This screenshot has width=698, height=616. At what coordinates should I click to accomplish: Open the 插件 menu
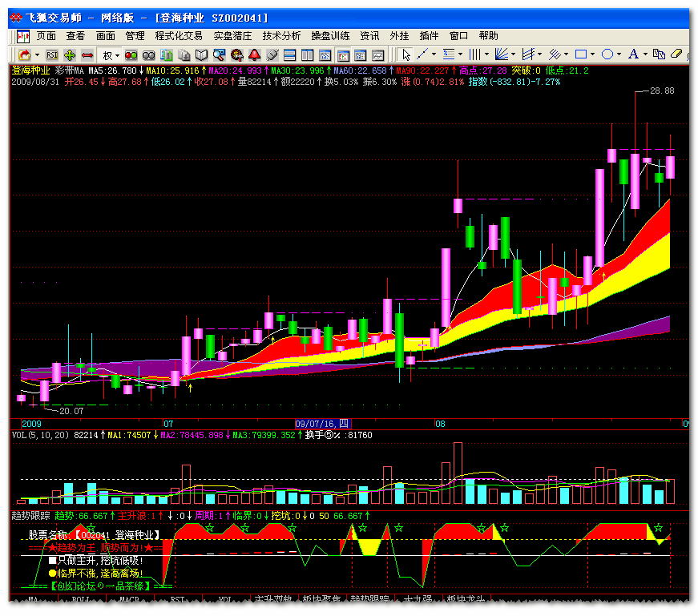click(x=429, y=36)
